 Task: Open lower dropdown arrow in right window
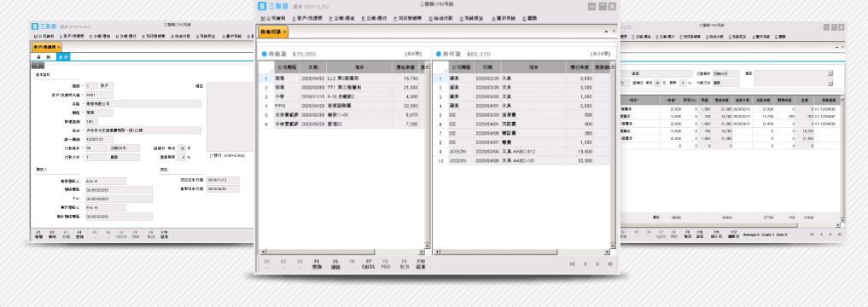pos(830,83)
